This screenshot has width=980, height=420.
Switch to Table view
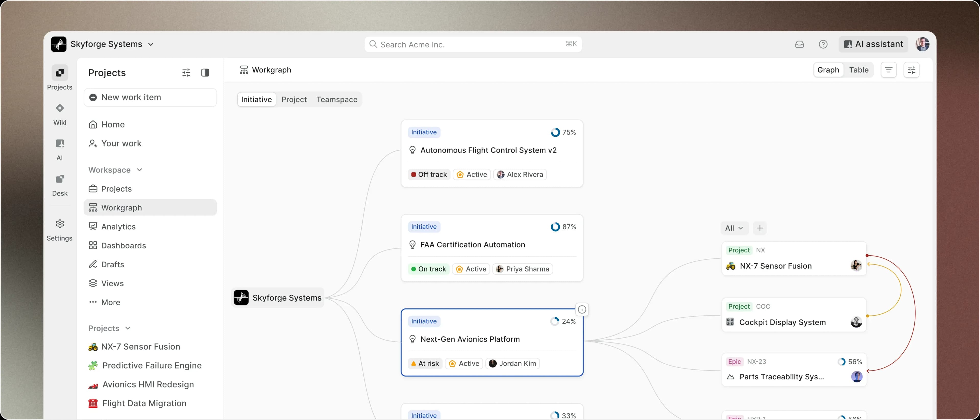tap(859, 70)
